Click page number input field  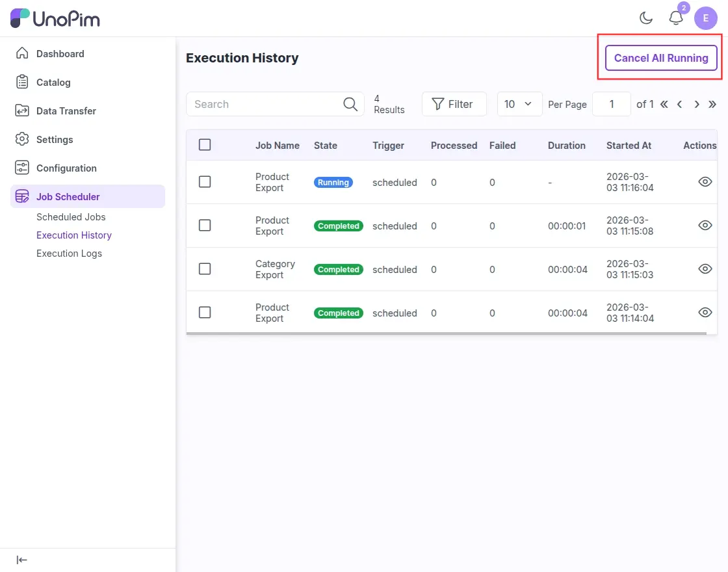(x=612, y=104)
